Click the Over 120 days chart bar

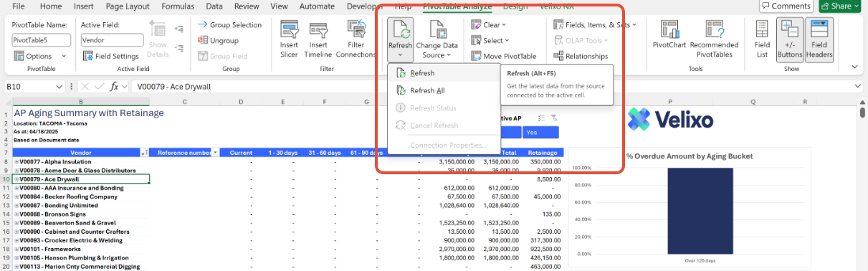tap(700, 211)
